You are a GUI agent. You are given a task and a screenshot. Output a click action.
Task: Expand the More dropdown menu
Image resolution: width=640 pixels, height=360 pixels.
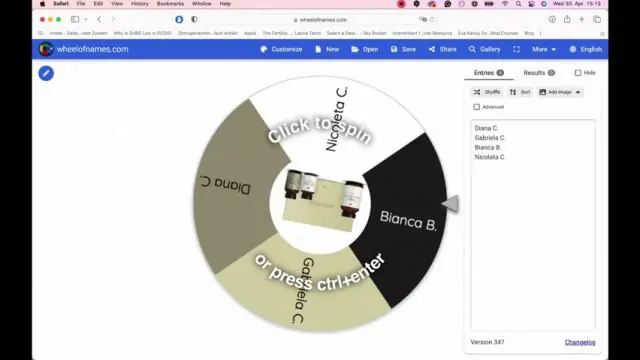coord(544,49)
